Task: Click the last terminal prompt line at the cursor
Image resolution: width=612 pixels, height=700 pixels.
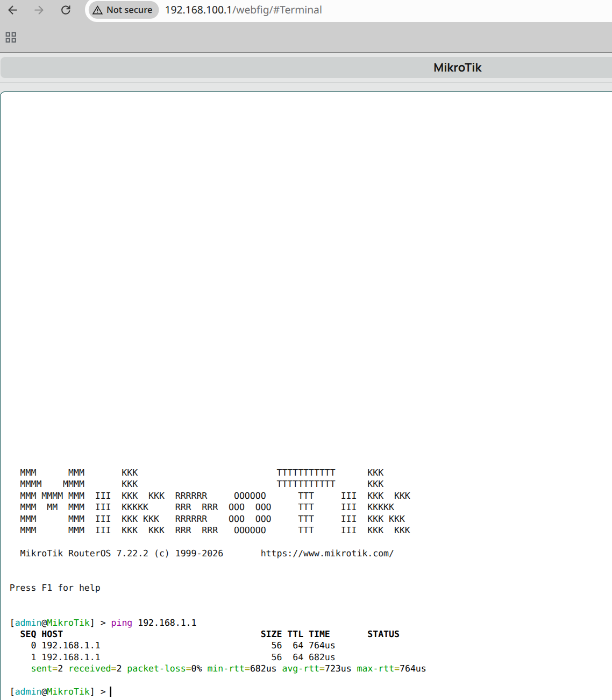Action: [x=61, y=691]
